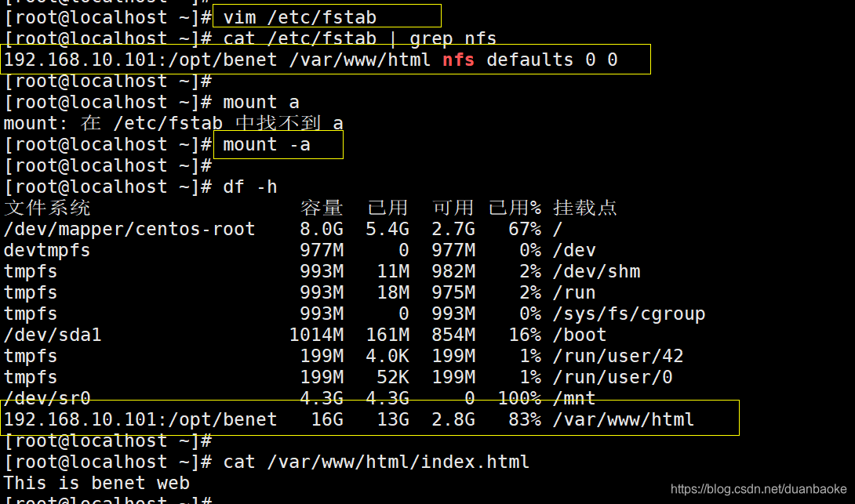Click the 'mount -a' command text
Viewport: 855px width, 504px height.
(267, 144)
